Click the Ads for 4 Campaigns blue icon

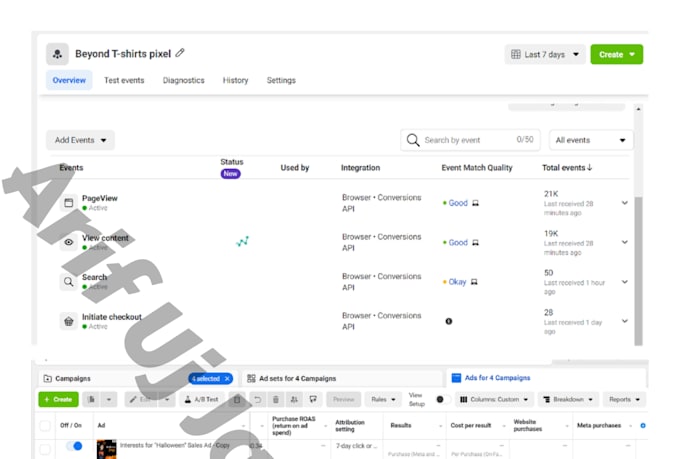456,378
